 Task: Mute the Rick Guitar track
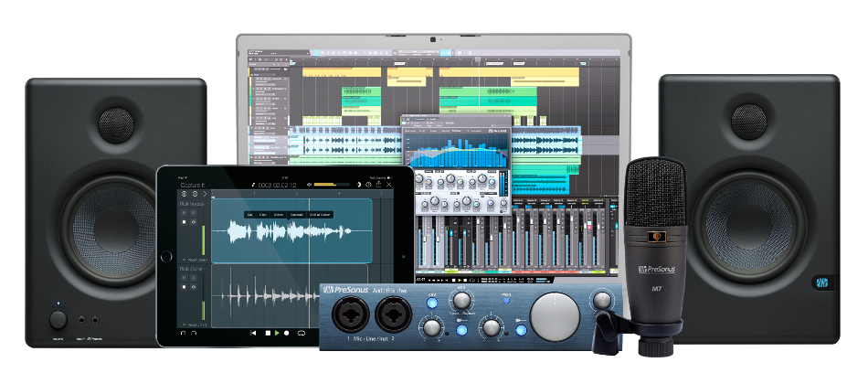(184, 278)
